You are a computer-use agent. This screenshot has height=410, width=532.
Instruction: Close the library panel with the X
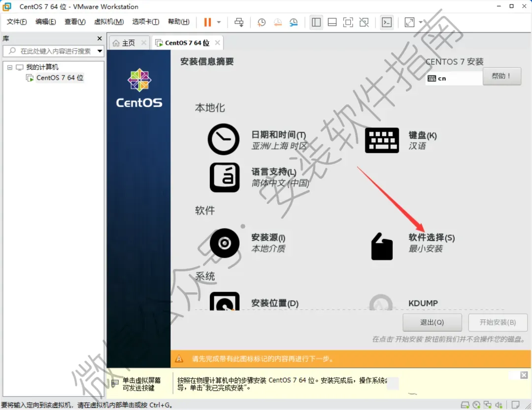[100, 38]
